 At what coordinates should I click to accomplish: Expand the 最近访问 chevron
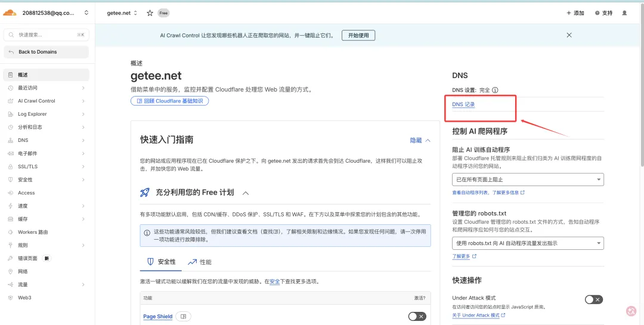click(x=83, y=88)
